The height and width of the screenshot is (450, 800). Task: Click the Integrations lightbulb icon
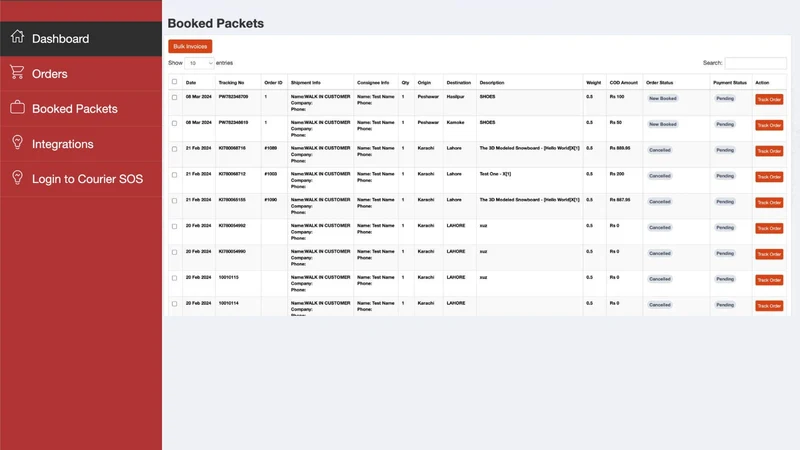coord(17,142)
